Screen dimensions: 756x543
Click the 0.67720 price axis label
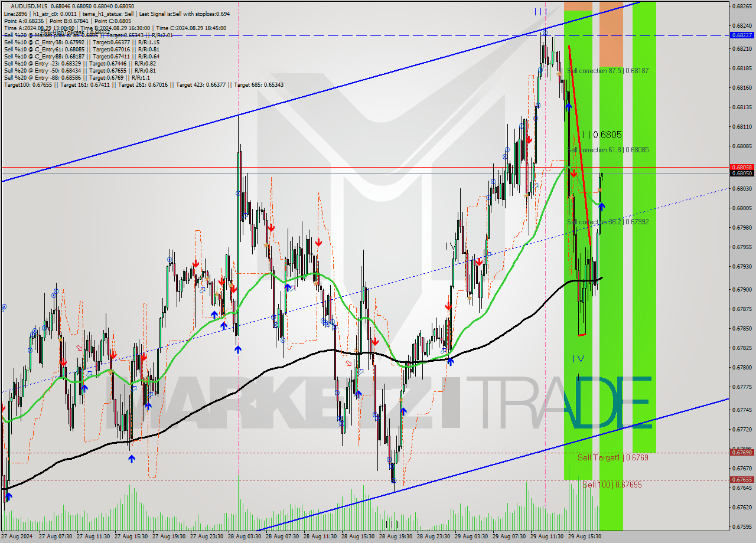[x=742, y=429]
